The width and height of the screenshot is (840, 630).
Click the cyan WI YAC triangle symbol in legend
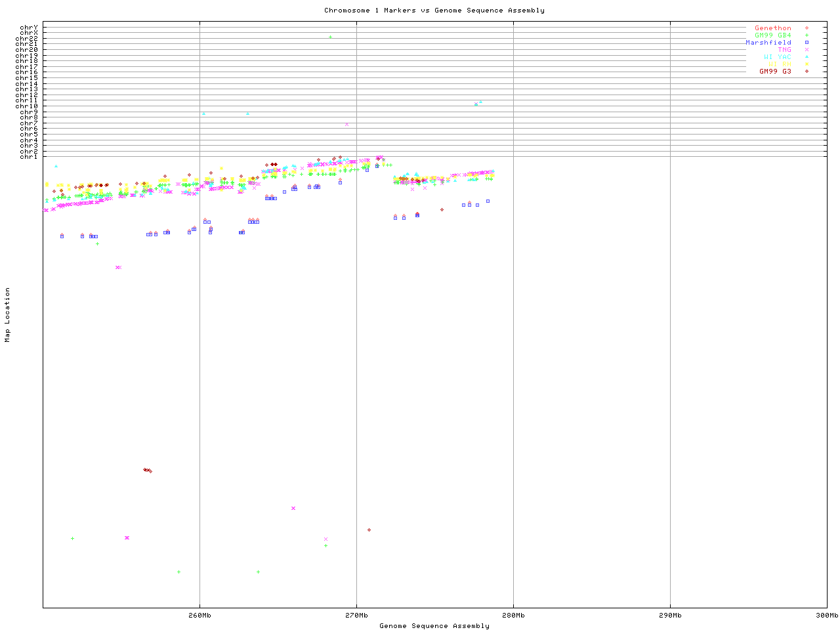pyautogui.click(x=807, y=57)
